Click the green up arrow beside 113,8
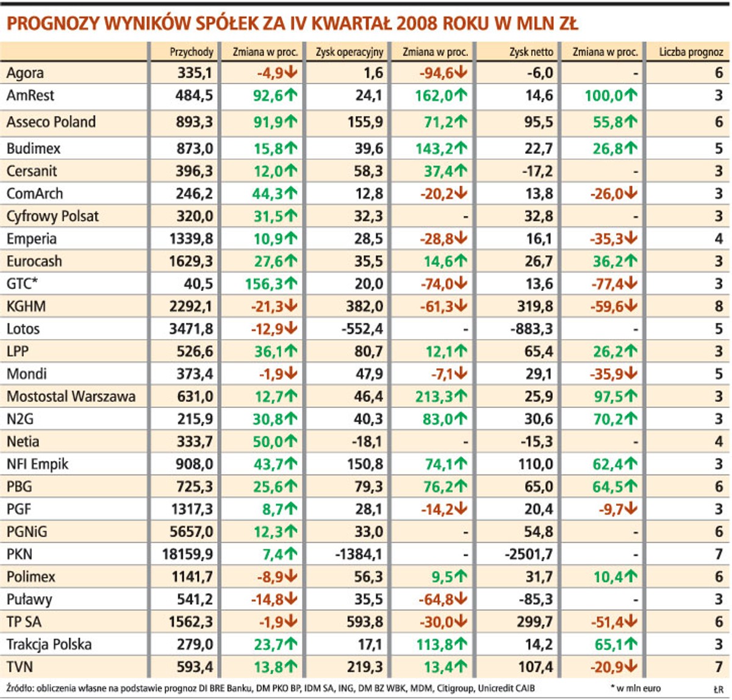The width and height of the screenshot is (732, 700). (x=461, y=645)
